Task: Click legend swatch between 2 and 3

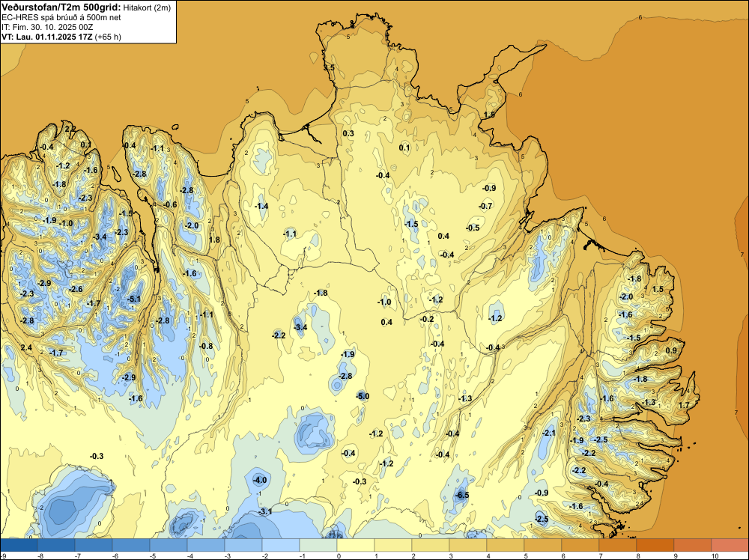Action: point(431,545)
